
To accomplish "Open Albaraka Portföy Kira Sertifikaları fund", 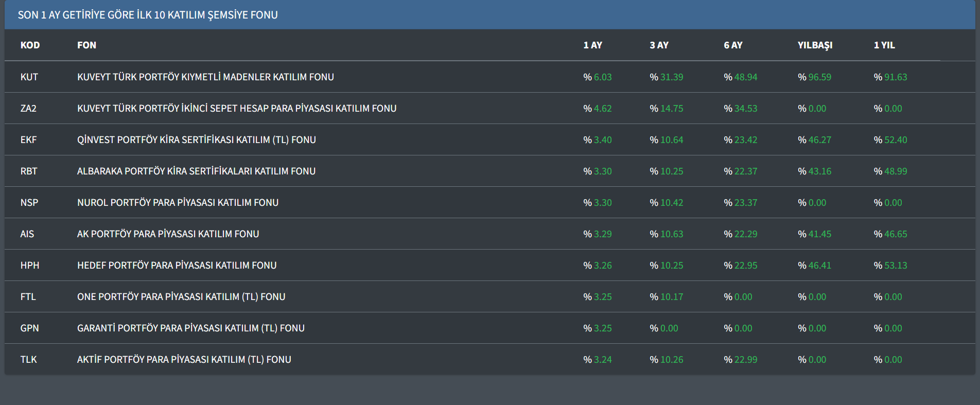I will tap(196, 171).
